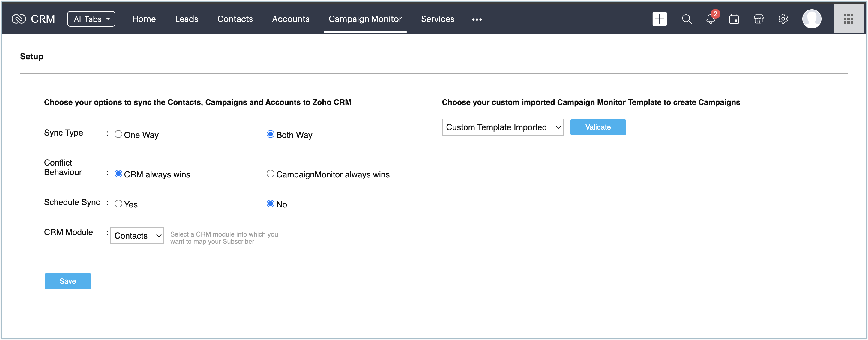Open the calendar icon in header
868x340 pixels.
pos(734,19)
